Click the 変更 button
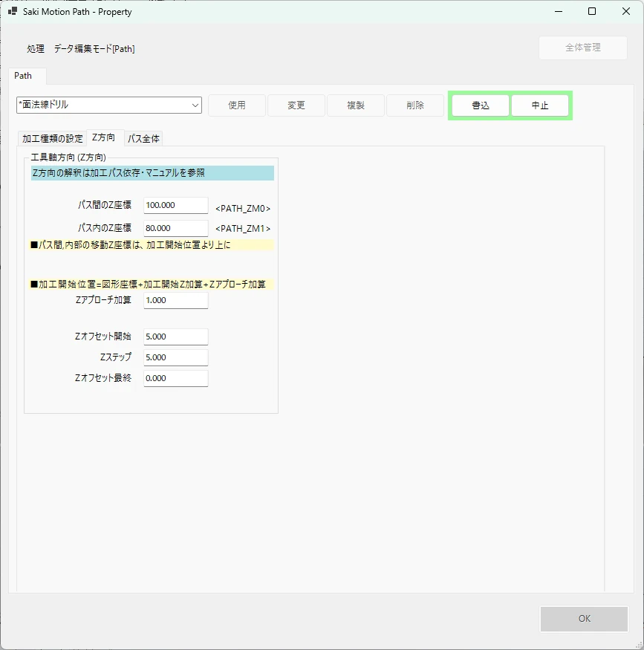The image size is (644, 650). (296, 105)
